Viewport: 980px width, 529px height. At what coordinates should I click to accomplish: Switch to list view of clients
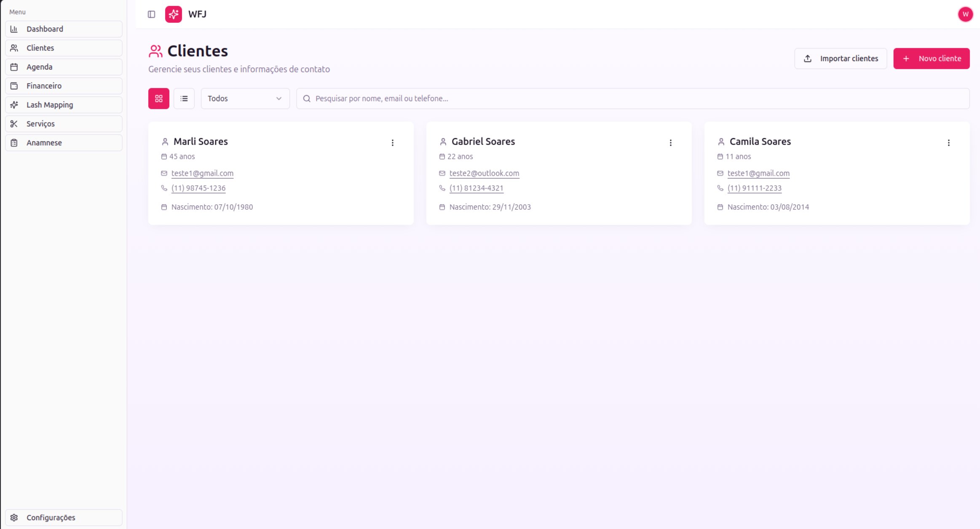(184, 99)
